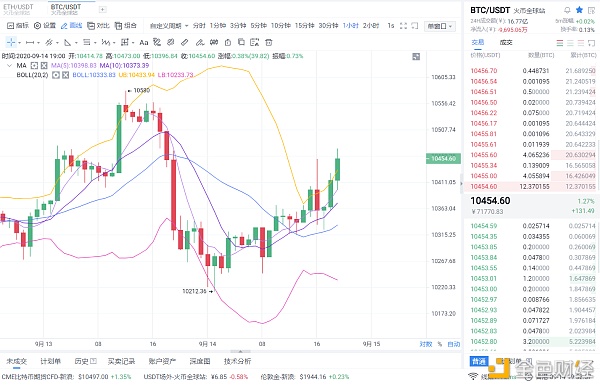Open the 自定义周期 custom period dropdown
Screen dimensions: 600x385
[169, 26]
